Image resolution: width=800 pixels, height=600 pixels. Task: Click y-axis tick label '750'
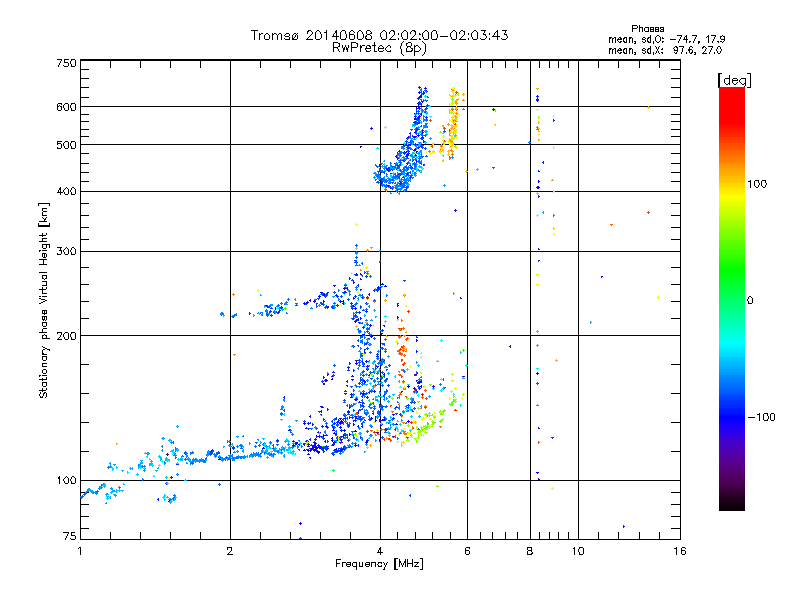click(x=66, y=63)
